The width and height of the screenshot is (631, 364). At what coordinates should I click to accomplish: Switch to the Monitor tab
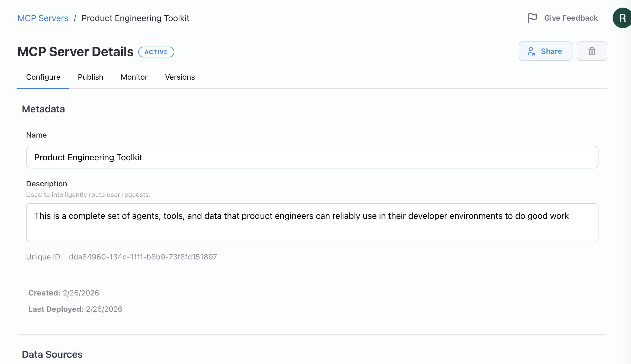134,77
